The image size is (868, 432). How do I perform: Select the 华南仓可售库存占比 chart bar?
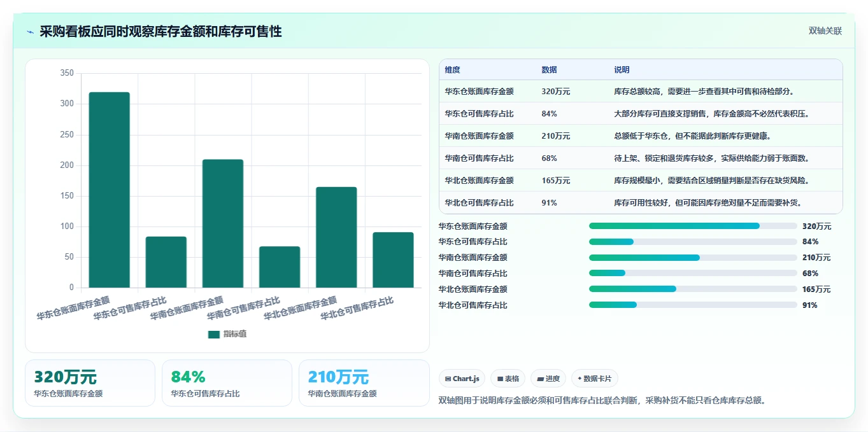point(280,267)
